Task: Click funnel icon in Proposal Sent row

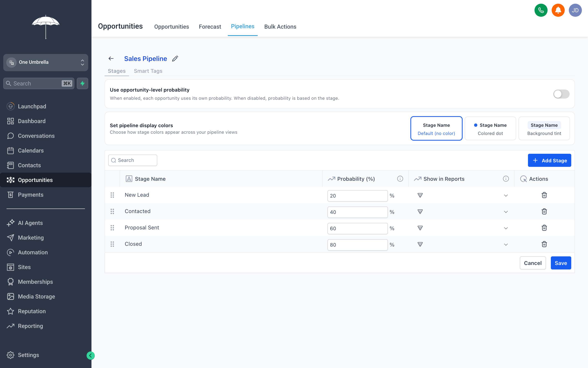Action: tap(420, 228)
